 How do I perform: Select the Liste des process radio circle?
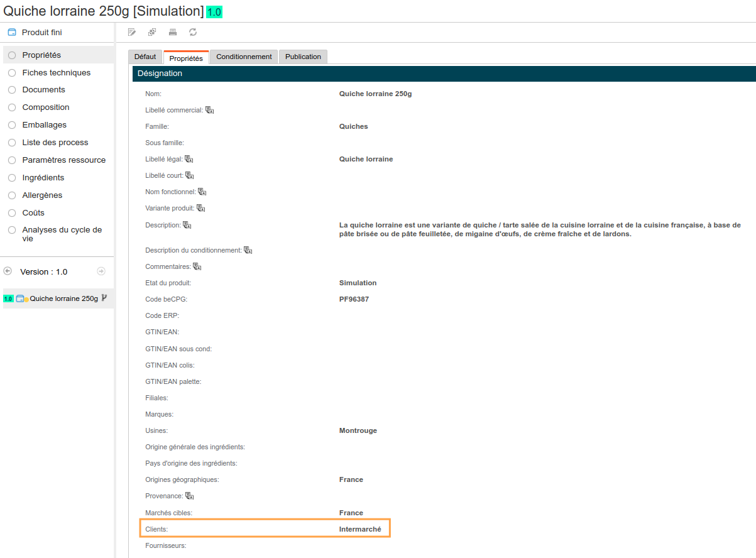pyautogui.click(x=12, y=143)
